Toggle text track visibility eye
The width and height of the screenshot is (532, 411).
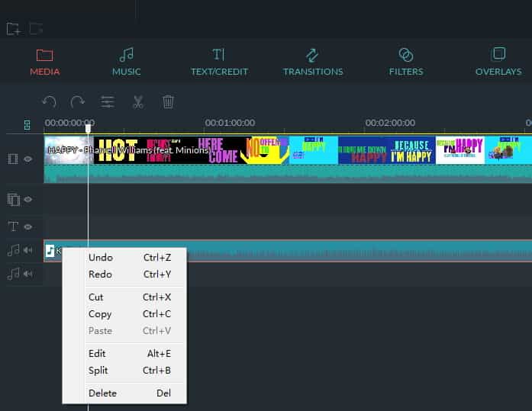(x=28, y=226)
